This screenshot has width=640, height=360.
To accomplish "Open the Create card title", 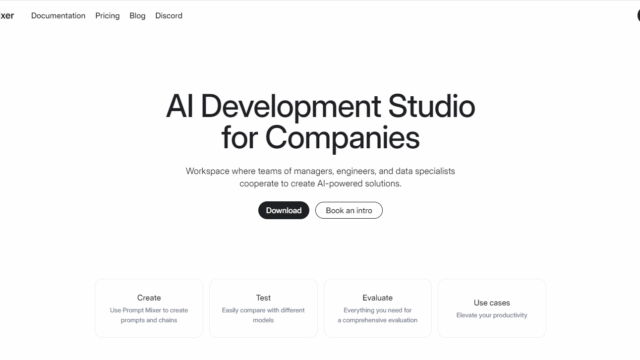I will click(x=149, y=298).
